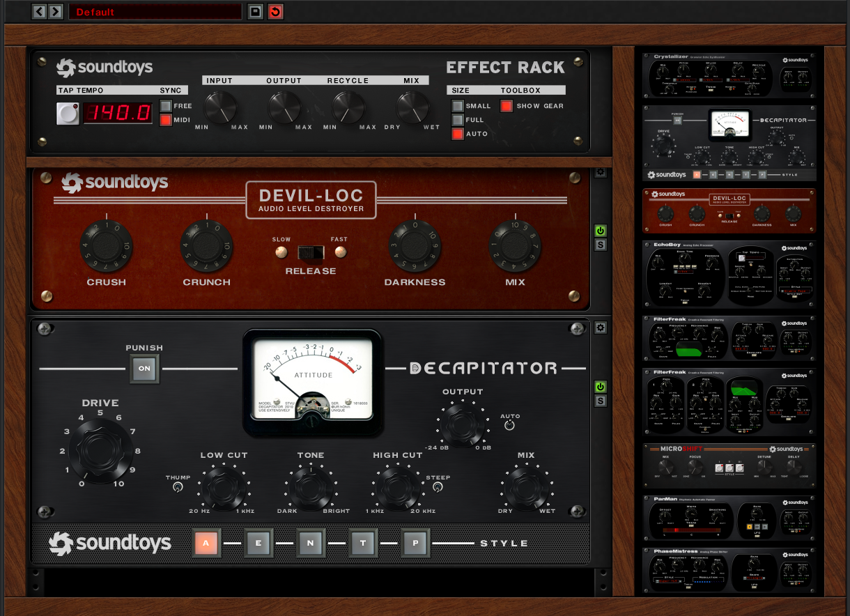Pick the second (dual-band) FilterFreak thumbnail
The width and height of the screenshot is (850, 616).
click(x=729, y=403)
